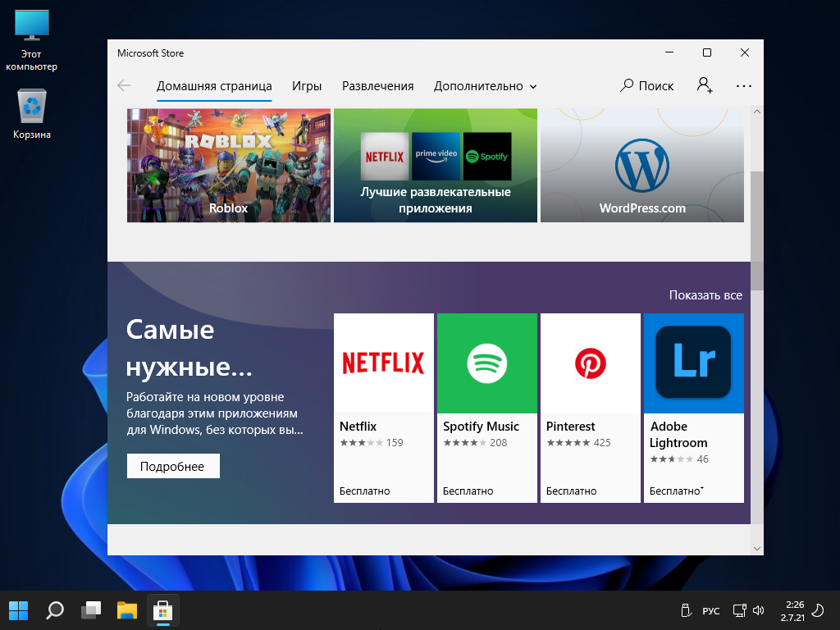Image resolution: width=840 pixels, height=630 pixels.
Task: Click the account sign-in person icon
Action: click(x=704, y=85)
